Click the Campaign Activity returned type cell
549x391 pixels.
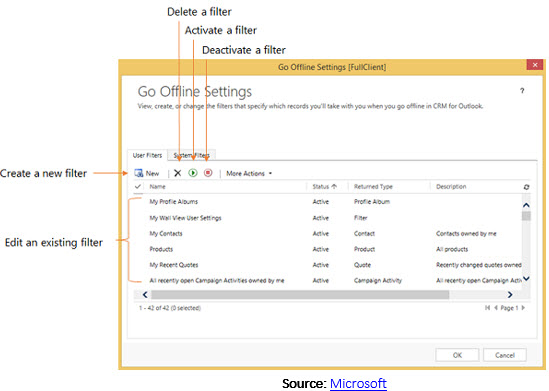pyautogui.click(x=378, y=280)
